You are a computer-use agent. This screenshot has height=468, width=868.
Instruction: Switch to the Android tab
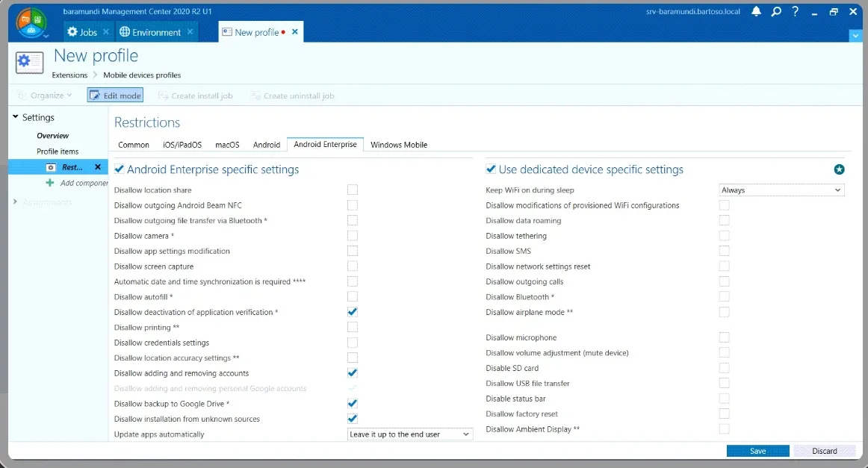point(266,145)
